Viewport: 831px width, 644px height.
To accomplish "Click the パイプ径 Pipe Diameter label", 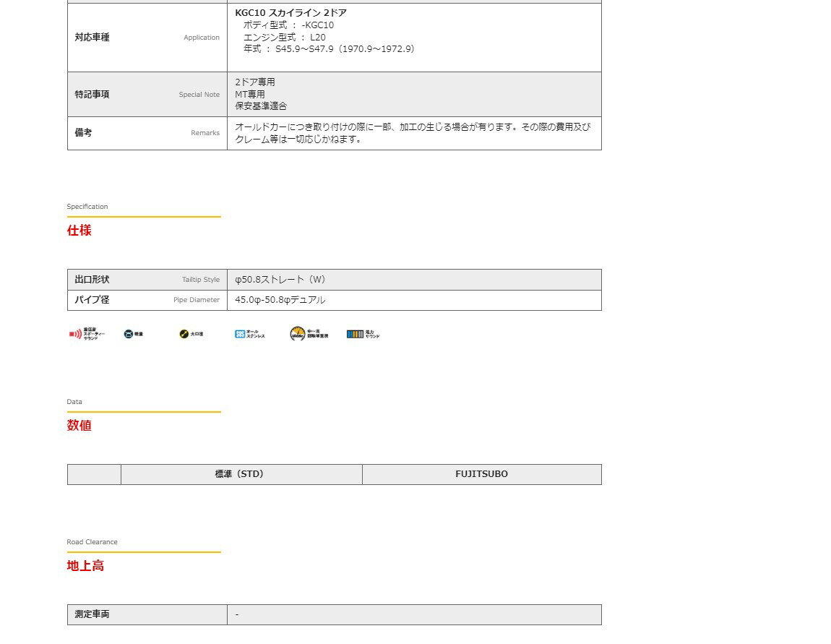I will (147, 300).
